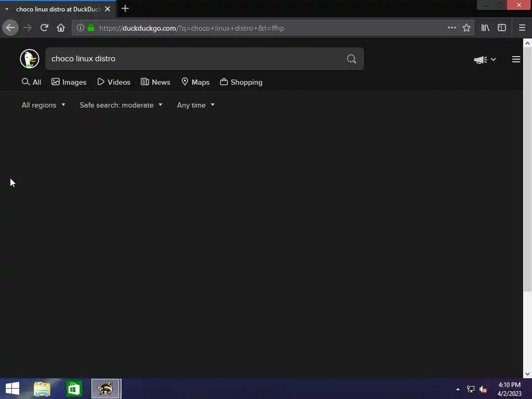The height and width of the screenshot is (399, 532).
Task: Switch to Maps results
Action: [195, 82]
